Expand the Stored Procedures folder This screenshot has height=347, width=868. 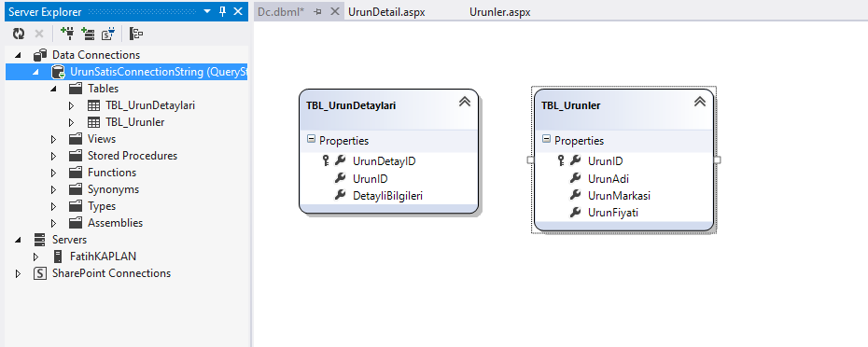click(x=54, y=156)
